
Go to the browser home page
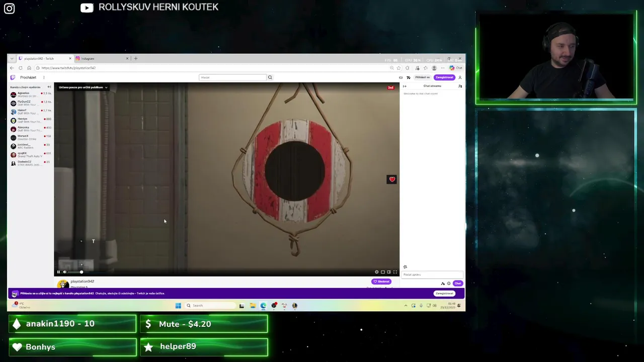coord(29,68)
